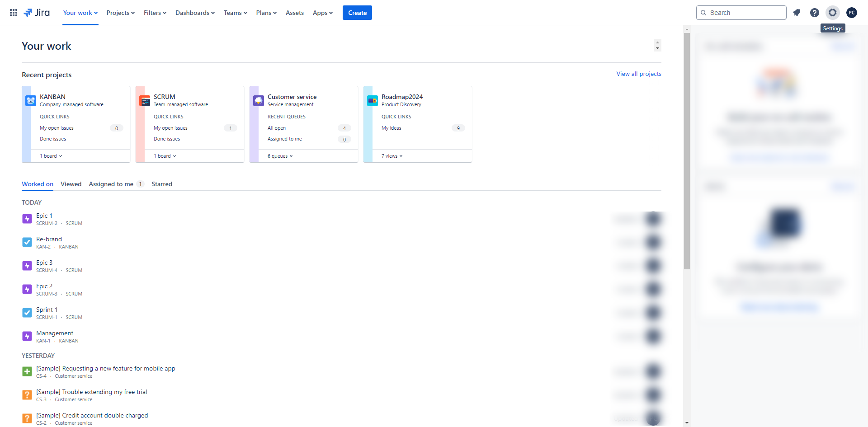Click the Customer service project icon
Image resolution: width=868 pixels, height=427 pixels.
tap(259, 101)
